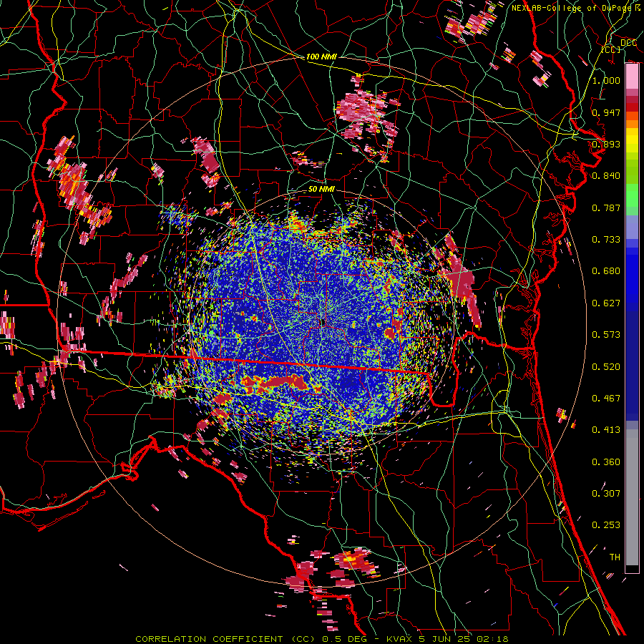Click the 100 NMI range ring label
644x644 pixels.
[x=321, y=57]
